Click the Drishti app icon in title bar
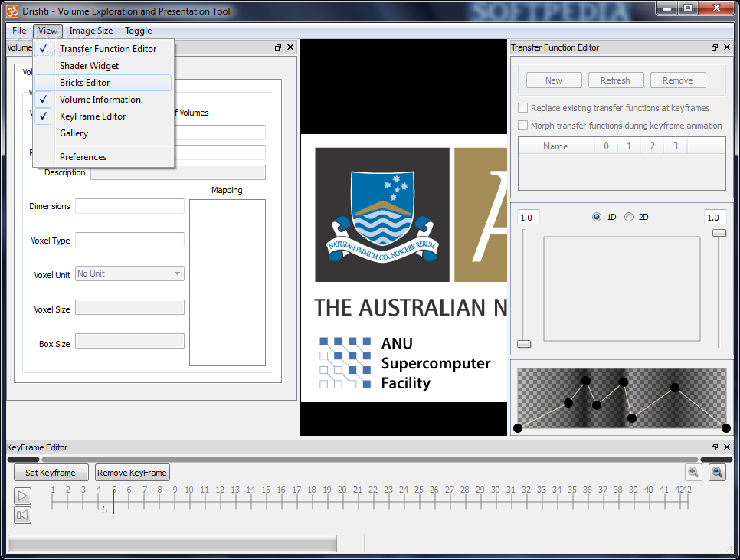The height and width of the screenshot is (560, 740). (13, 11)
